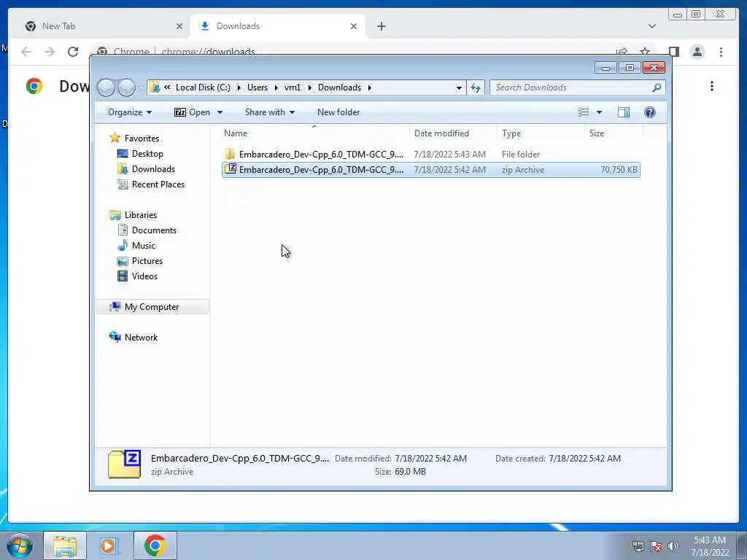Click Users in address path
Image resolution: width=747 pixels, height=560 pixels.
[258, 87]
